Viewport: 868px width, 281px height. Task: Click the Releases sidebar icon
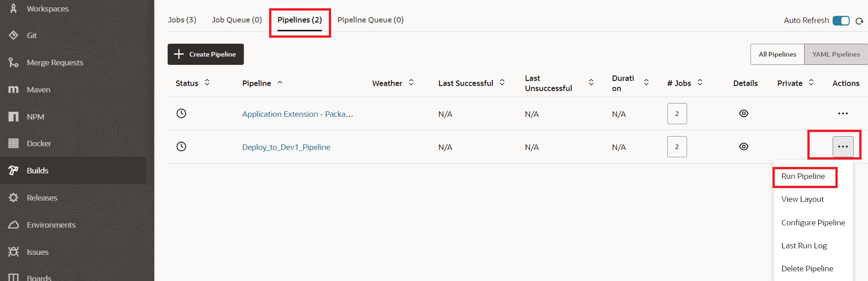pos(13,198)
